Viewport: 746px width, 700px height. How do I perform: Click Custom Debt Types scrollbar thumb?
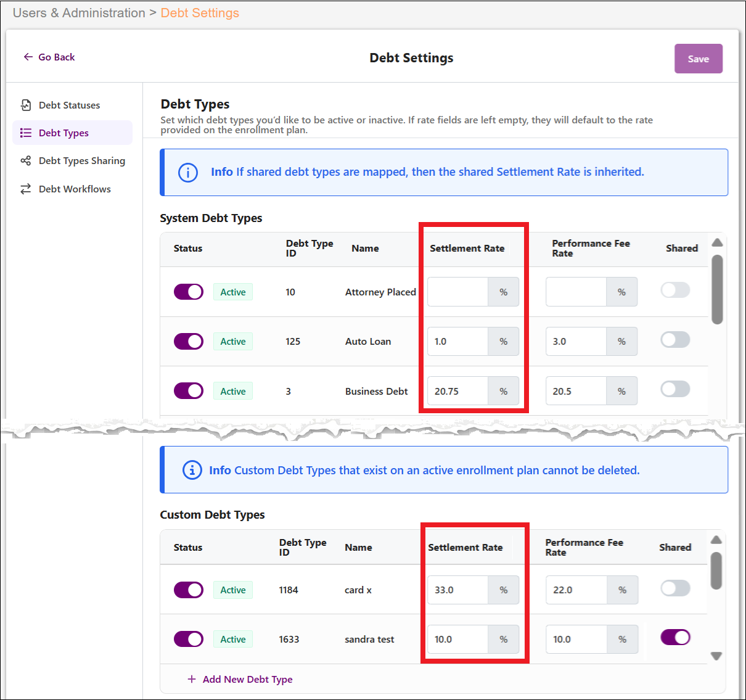coord(716,571)
